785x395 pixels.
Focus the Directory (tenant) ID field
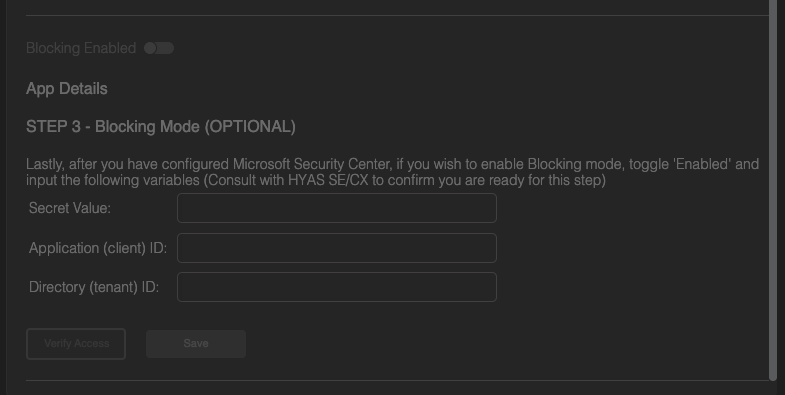click(337, 287)
